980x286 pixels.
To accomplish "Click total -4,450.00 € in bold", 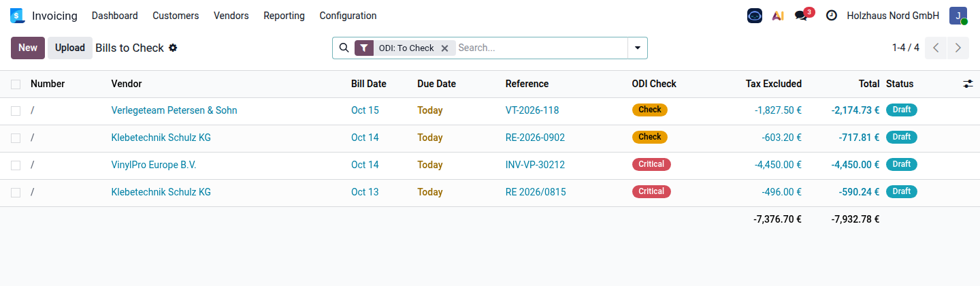I will (x=855, y=165).
